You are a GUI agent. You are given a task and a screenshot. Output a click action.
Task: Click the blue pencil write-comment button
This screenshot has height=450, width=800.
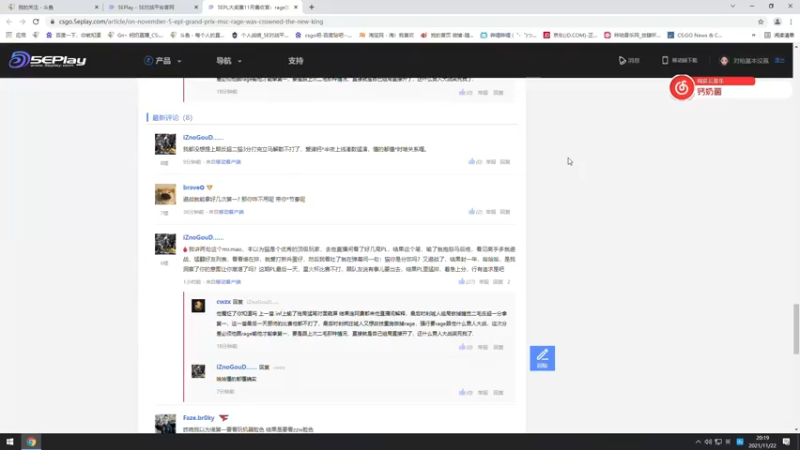coord(542,358)
